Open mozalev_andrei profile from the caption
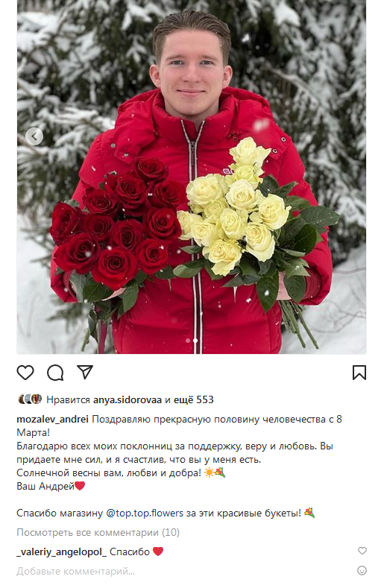384x588 pixels. coord(52,420)
